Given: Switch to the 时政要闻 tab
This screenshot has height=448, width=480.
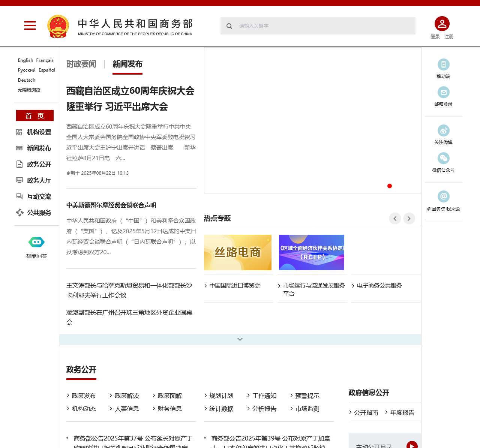Looking at the screenshot, I should coord(81,64).
